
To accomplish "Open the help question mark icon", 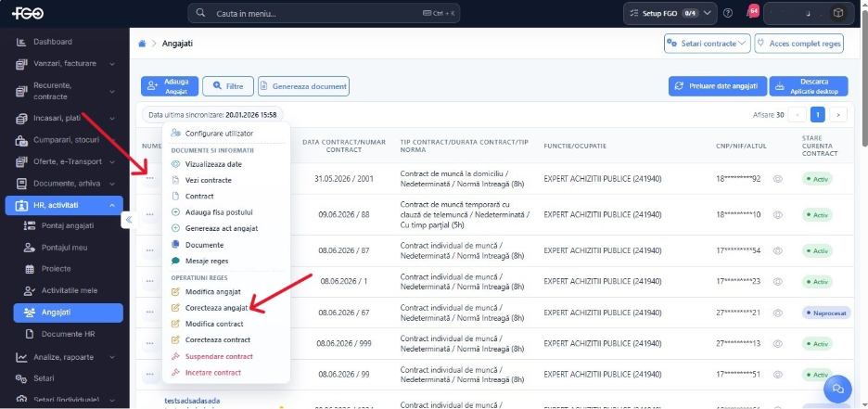I will [728, 13].
